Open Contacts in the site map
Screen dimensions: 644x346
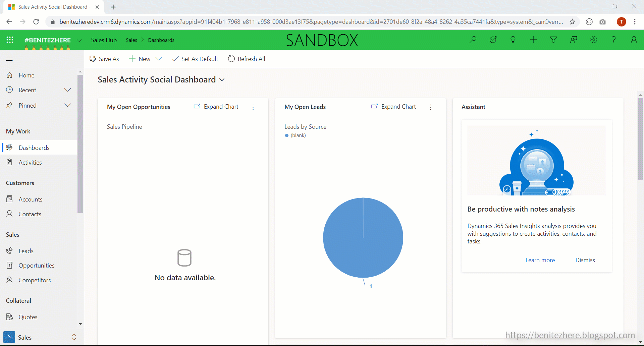tap(39, 214)
